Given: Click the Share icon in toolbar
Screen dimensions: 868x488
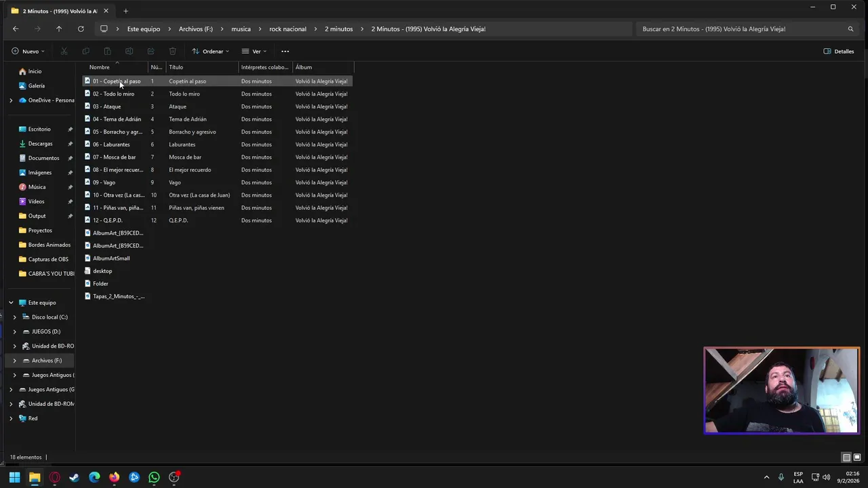Looking at the screenshot, I should point(151,52).
